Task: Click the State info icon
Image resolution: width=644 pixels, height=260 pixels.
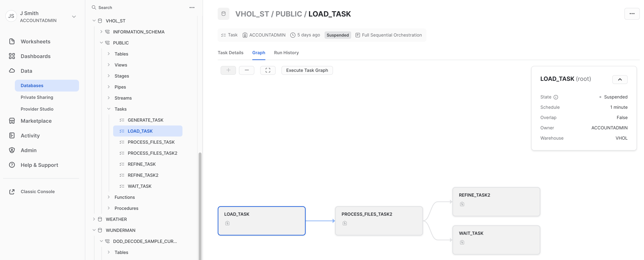Action: click(555, 97)
